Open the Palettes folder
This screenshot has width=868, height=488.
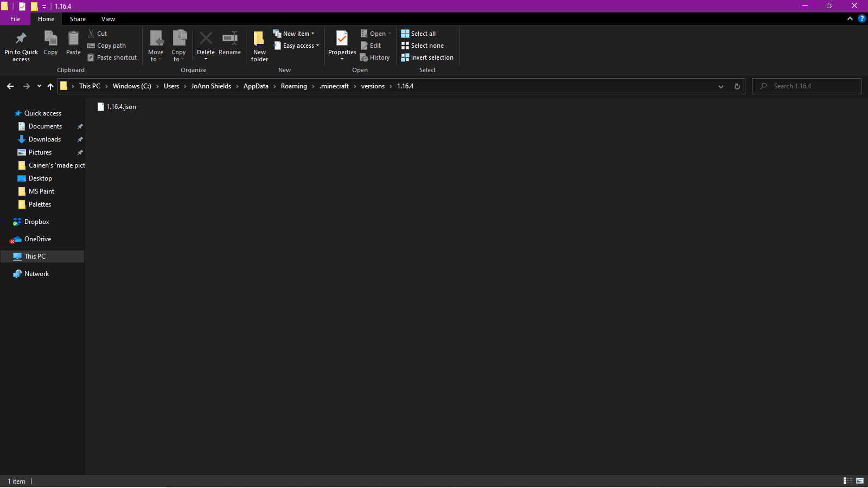[40, 204]
